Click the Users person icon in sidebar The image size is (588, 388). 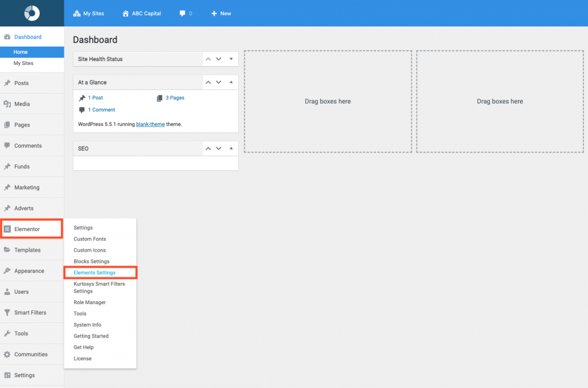[7, 291]
